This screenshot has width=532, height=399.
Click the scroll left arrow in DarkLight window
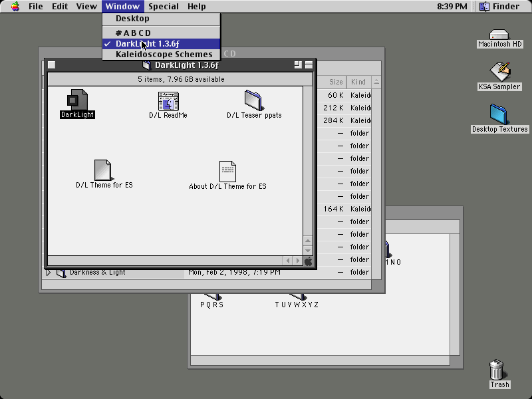coord(288,261)
